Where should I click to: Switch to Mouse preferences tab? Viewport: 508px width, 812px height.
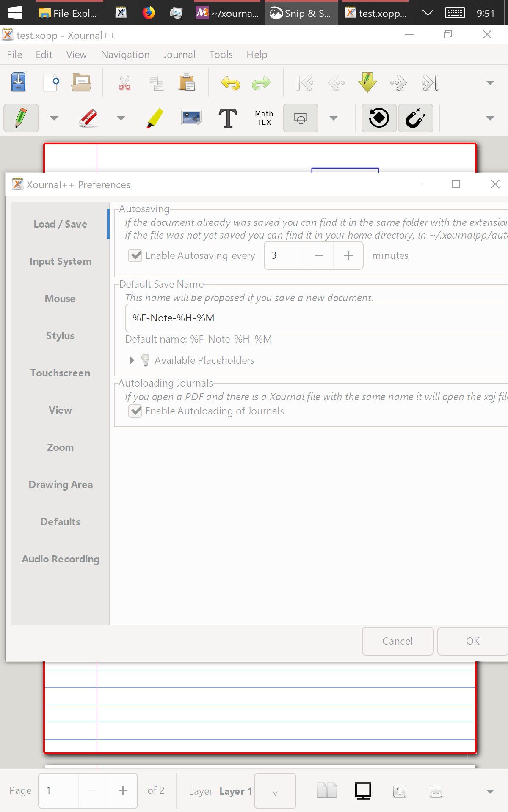[61, 299]
